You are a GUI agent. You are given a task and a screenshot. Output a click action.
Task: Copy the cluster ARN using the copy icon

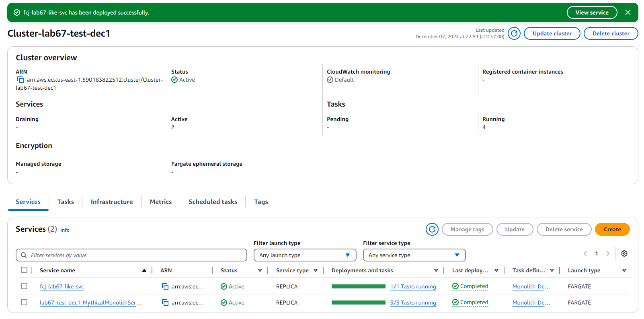21,80
